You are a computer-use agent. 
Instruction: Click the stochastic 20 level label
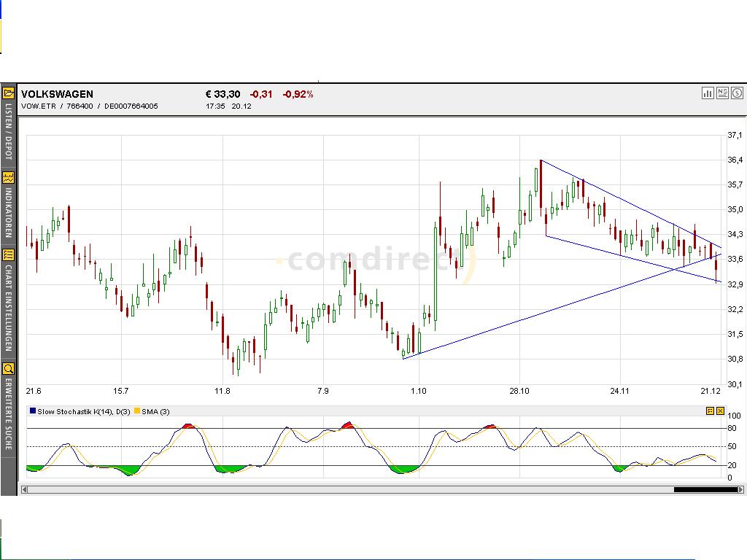(x=732, y=465)
